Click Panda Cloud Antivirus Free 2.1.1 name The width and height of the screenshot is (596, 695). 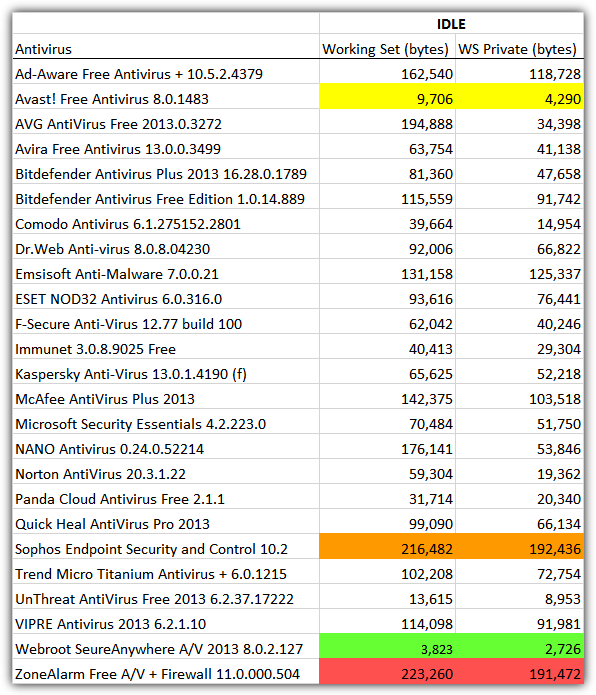coord(120,499)
